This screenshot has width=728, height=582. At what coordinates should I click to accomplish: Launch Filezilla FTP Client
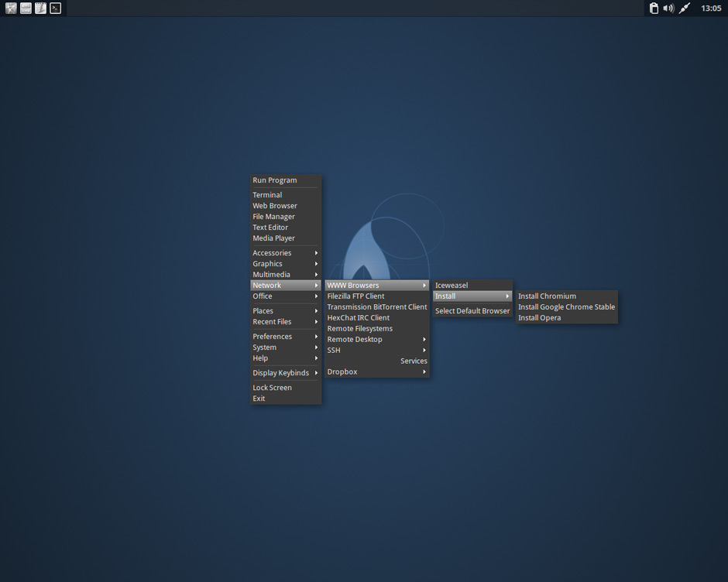(377, 296)
